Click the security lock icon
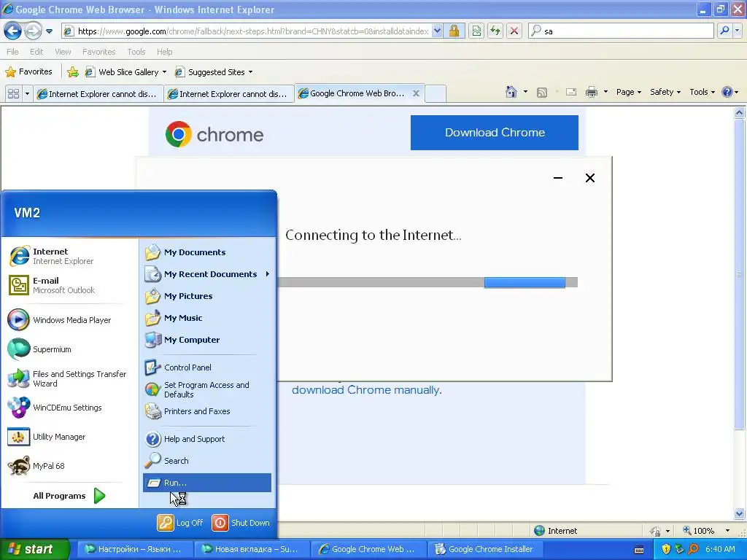 click(x=454, y=31)
